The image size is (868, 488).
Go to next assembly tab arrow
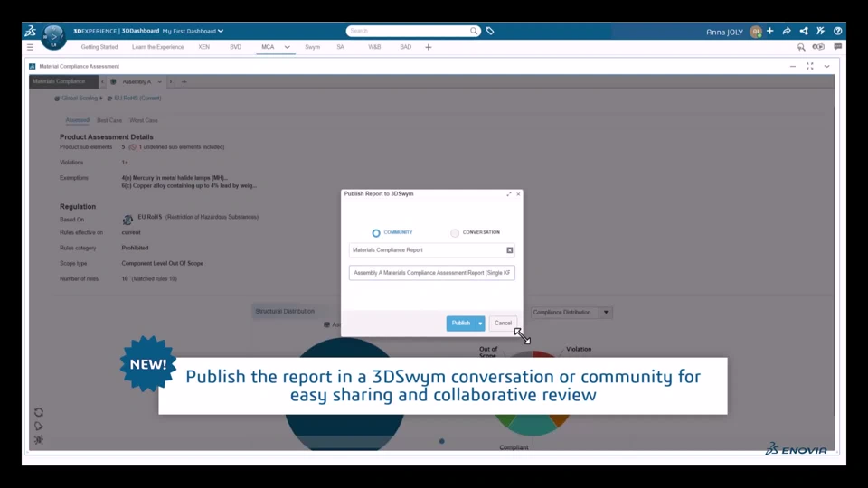tap(171, 82)
